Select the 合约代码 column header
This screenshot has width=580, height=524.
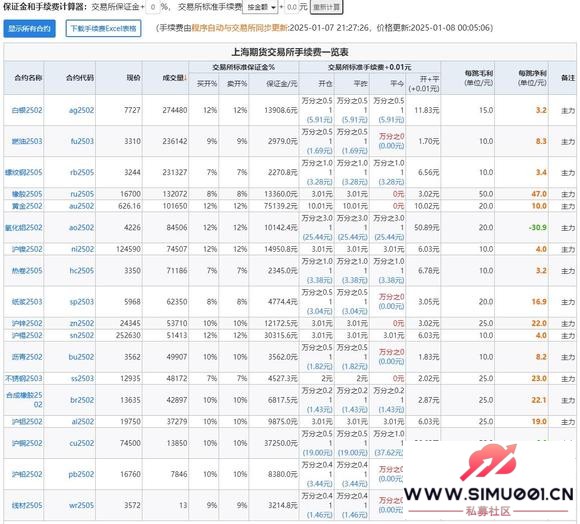(80, 78)
